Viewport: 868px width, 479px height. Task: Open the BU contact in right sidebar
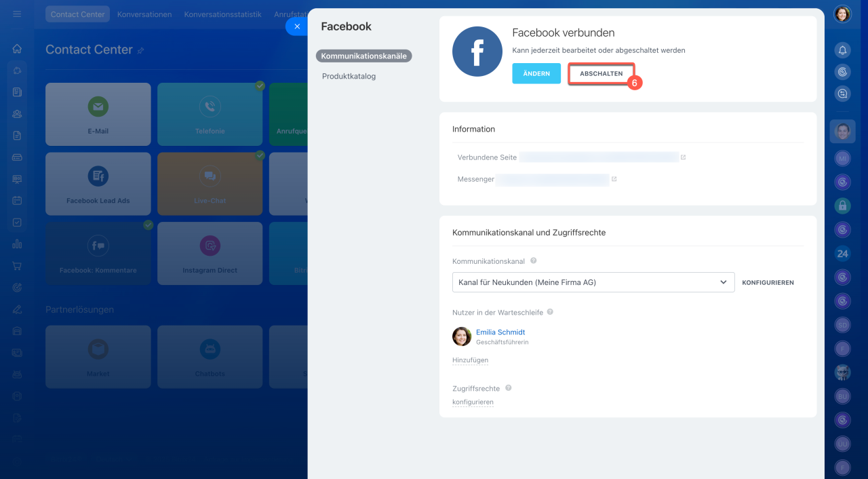842,396
